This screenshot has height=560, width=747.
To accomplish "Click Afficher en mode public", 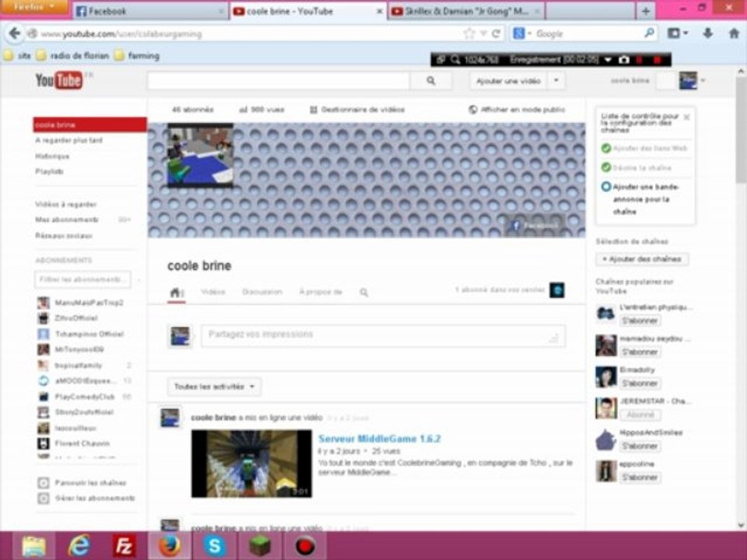I will [517, 110].
